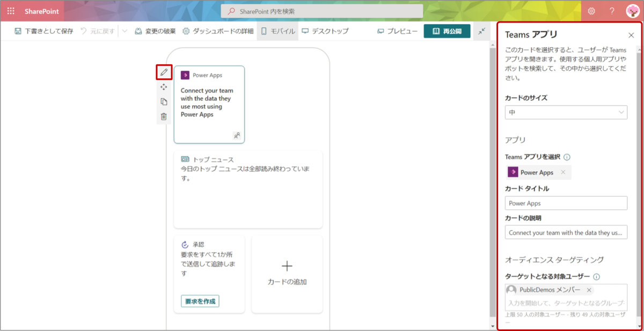
Task: Delete the Power Apps card with trash icon
Action: click(x=164, y=116)
